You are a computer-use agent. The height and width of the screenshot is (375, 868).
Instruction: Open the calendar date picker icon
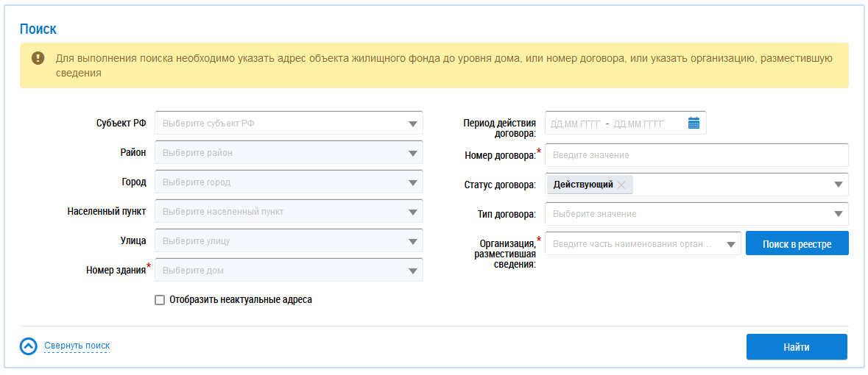tap(694, 124)
